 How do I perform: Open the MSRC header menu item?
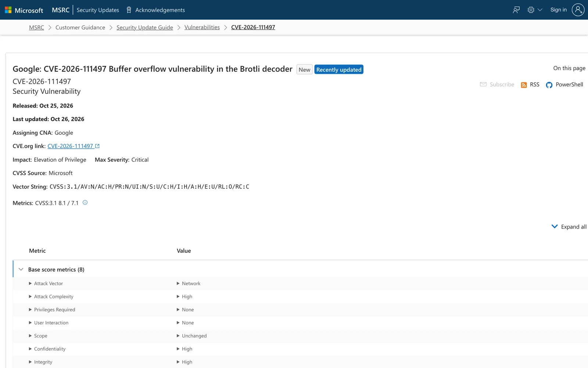[x=61, y=10]
